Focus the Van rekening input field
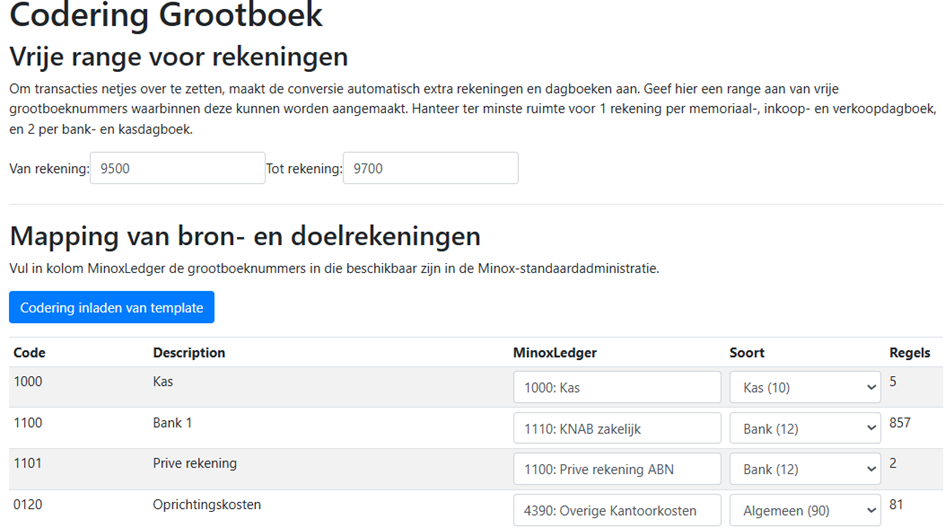The image size is (945, 528). click(x=178, y=168)
